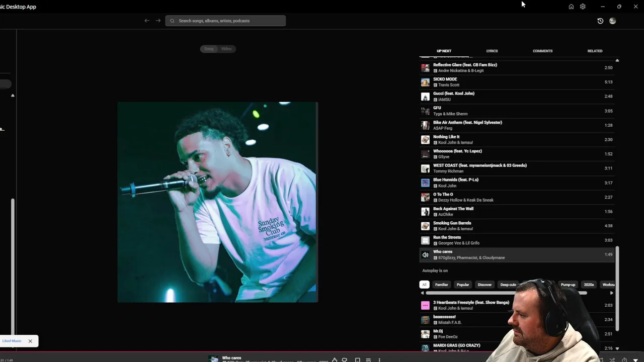The width and height of the screenshot is (644, 362).
Task: Click the Autoplay is on label
Action: pos(435,270)
